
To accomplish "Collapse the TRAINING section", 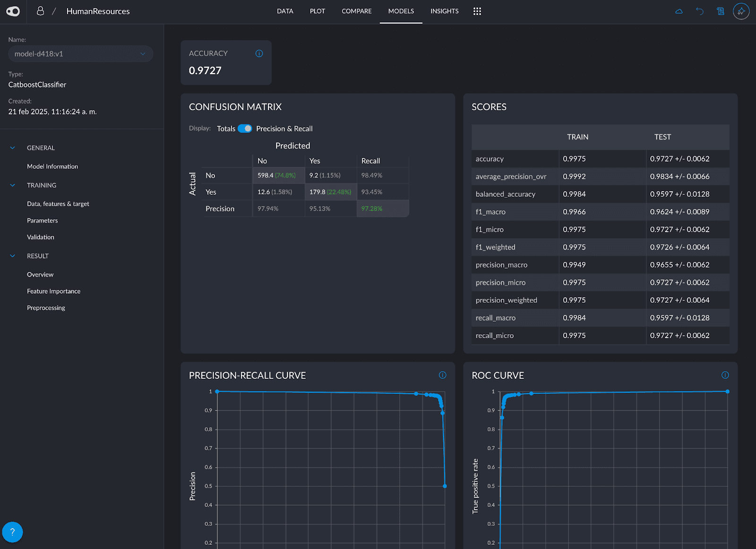I will (13, 185).
